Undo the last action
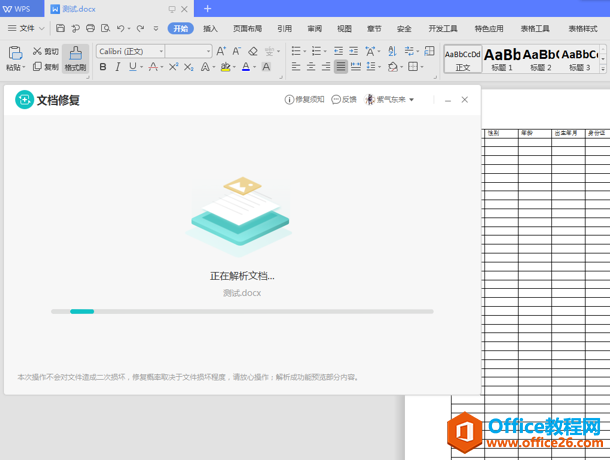Image resolution: width=610 pixels, height=460 pixels. tap(120, 28)
